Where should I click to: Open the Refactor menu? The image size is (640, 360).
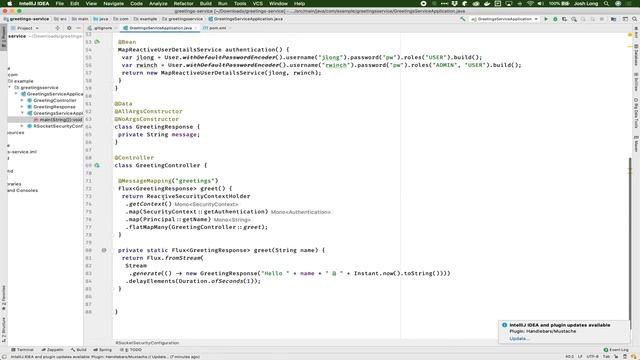184,3
